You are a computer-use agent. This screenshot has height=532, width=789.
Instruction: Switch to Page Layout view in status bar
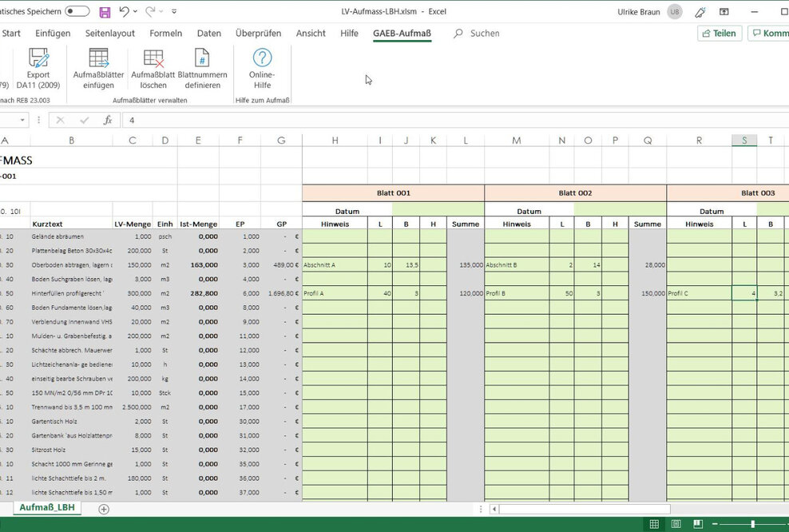(676, 524)
